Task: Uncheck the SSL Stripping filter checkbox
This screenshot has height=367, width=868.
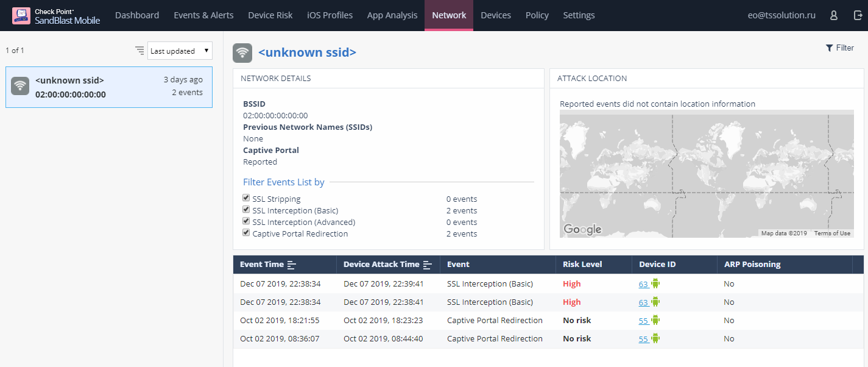Action: coord(246,198)
